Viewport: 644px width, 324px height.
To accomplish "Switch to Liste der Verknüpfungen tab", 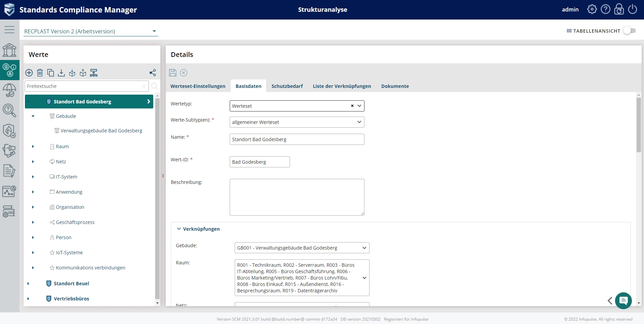I will [x=342, y=86].
